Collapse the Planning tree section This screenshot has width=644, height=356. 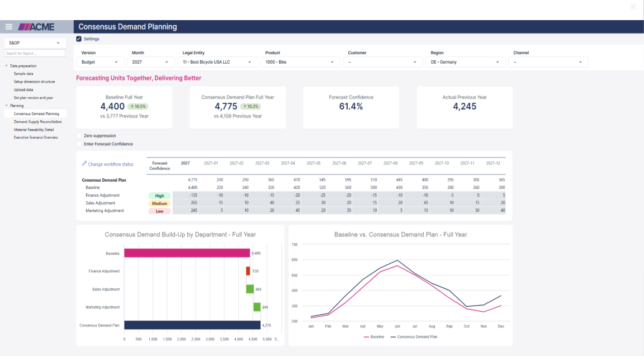coord(7,106)
